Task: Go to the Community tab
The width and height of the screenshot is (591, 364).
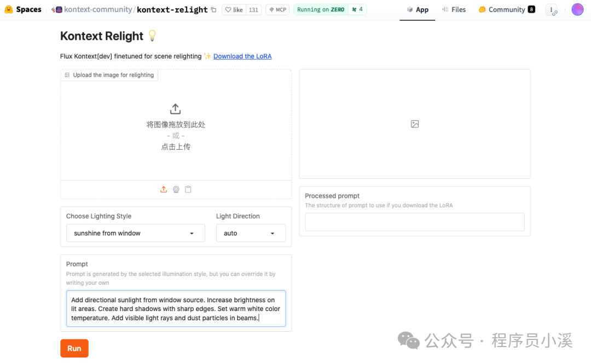Action: 506,10
